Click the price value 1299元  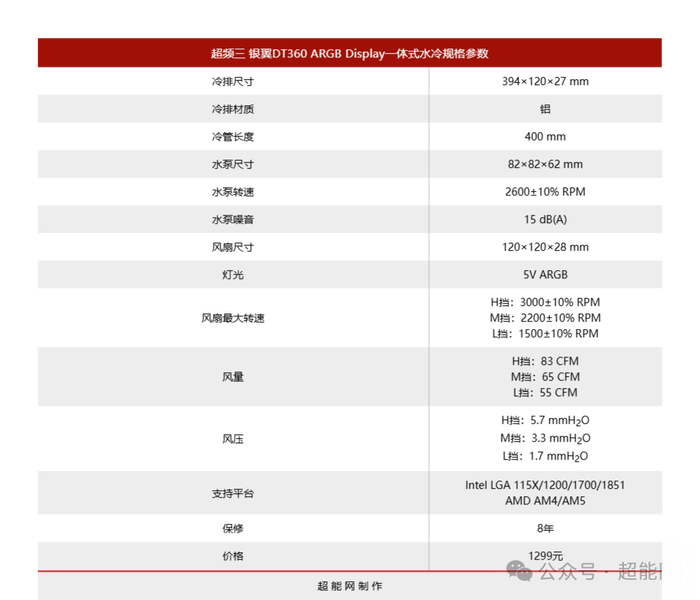(x=545, y=556)
